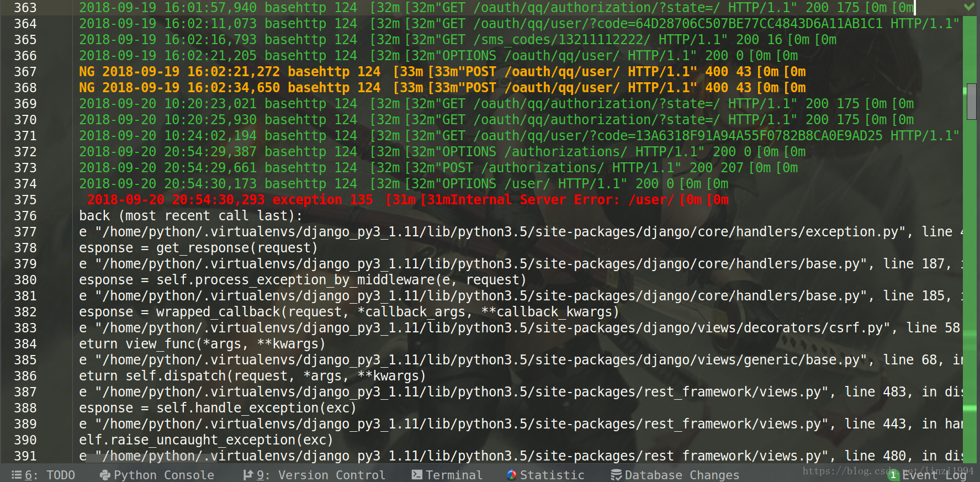Open the Python Console tool window
Image resolution: width=980 pixels, height=482 pixels.
click(157, 475)
